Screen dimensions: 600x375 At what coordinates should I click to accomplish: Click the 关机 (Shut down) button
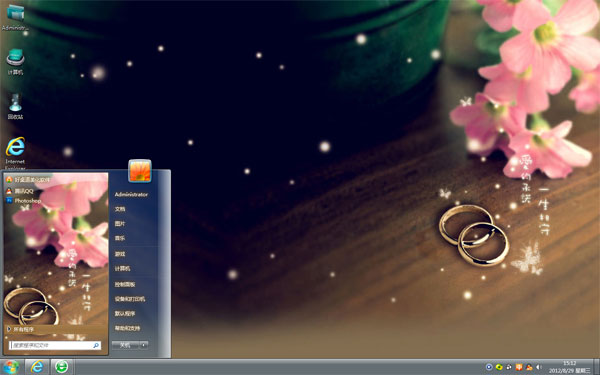(x=125, y=345)
